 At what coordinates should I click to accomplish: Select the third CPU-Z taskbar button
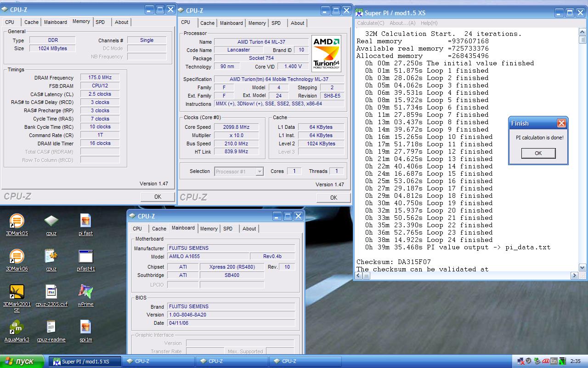click(x=305, y=361)
